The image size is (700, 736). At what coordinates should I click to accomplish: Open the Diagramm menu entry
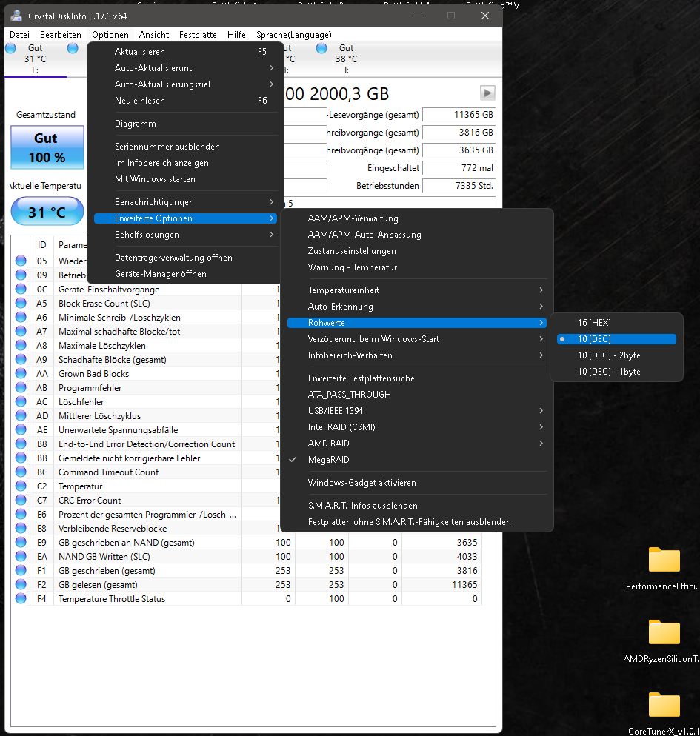click(x=185, y=124)
